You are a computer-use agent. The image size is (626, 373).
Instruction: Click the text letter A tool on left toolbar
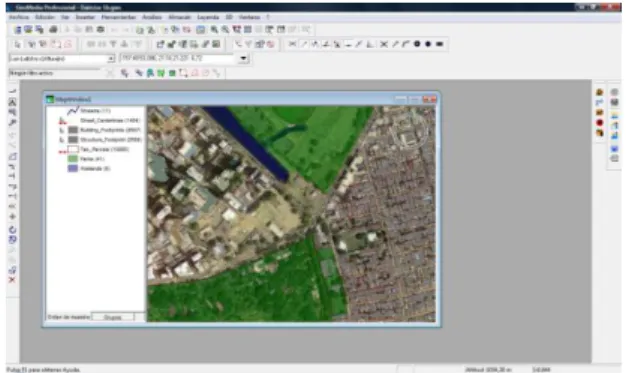pyautogui.click(x=12, y=102)
